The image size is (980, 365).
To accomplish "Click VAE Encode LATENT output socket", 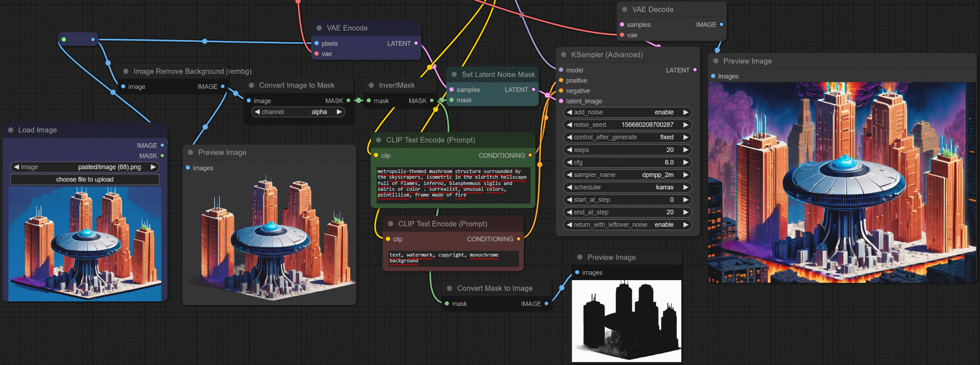I will pyautogui.click(x=416, y=43).
